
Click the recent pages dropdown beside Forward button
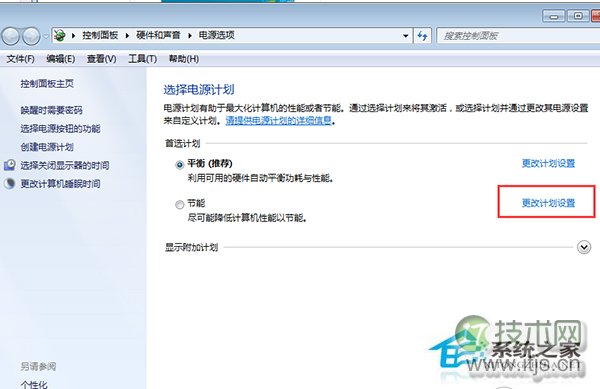click(46, 36)
